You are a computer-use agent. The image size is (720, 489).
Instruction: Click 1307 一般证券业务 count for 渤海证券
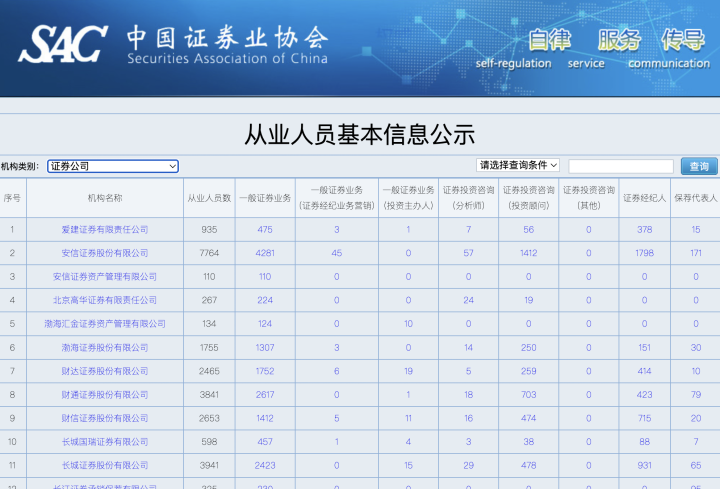(x=265, y=348)
